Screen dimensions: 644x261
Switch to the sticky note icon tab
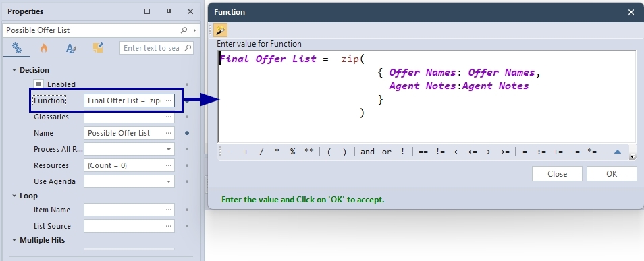(x=98, y=48)
